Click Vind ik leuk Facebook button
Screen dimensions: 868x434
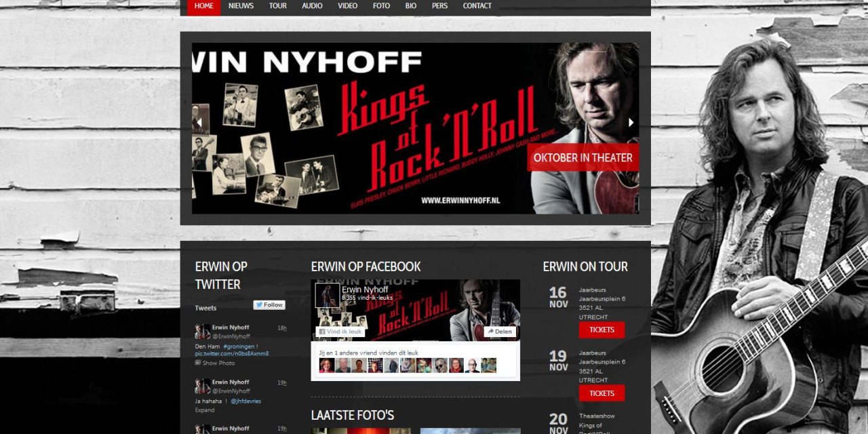pos(340,332)
